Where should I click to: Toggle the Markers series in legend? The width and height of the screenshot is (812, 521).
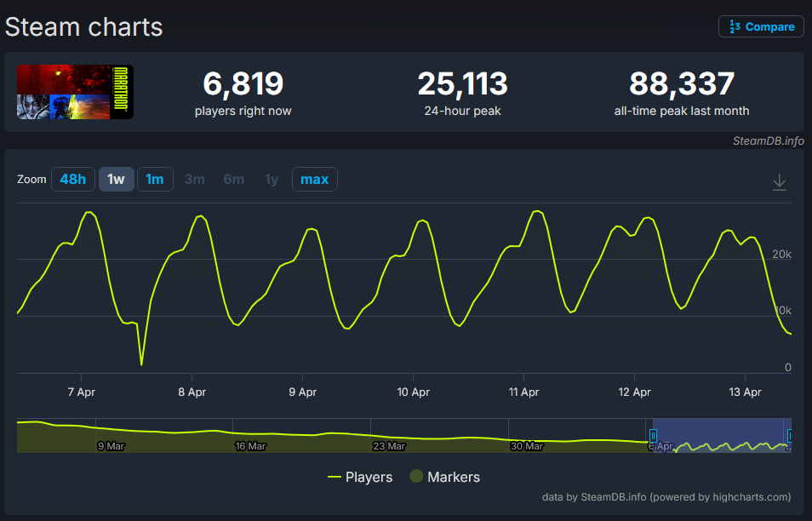[445, 477]
